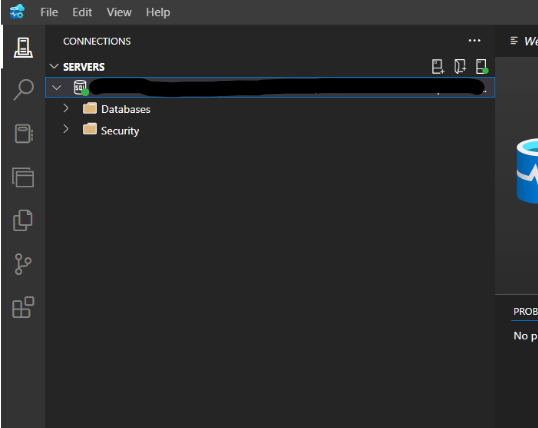This screenshot has width=538, height=428.
Task: Switch to the Problems panel tab
Action: tap(525, 311)
